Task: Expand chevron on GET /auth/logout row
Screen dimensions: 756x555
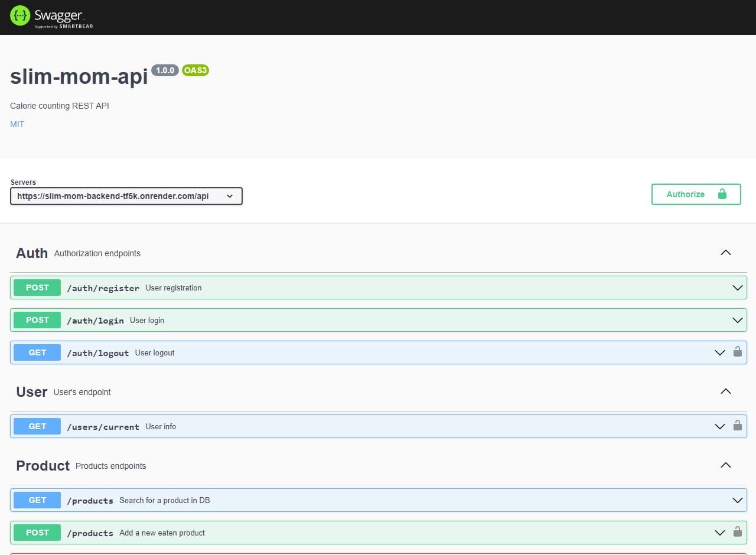Action: pos(719,352)
